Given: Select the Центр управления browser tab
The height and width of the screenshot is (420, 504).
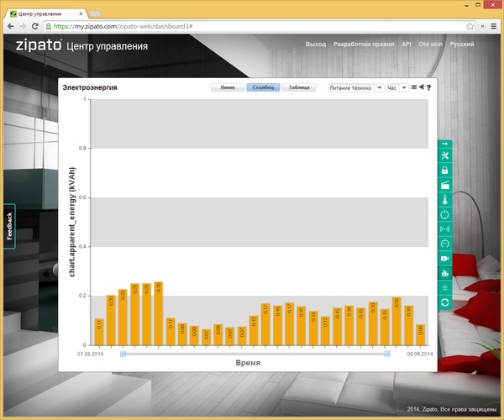Looking at the screenshot, I should pyautogui.click(x=45, y=13).
